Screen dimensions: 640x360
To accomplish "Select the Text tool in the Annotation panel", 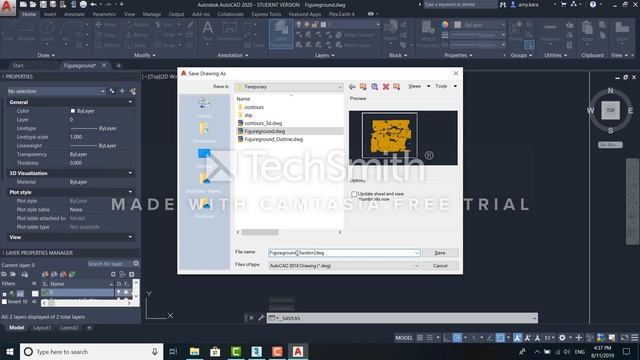I will [x=207, y=32].
